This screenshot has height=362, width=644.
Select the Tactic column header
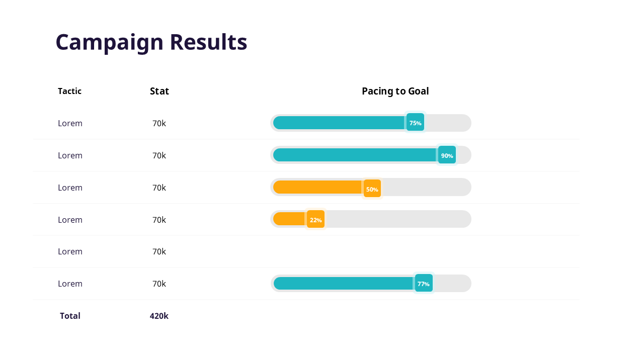click(69, 91)
